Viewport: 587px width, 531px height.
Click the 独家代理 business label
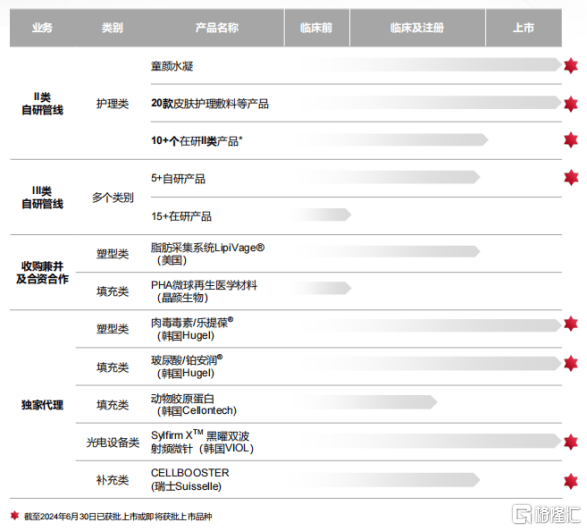coord(42,405)
